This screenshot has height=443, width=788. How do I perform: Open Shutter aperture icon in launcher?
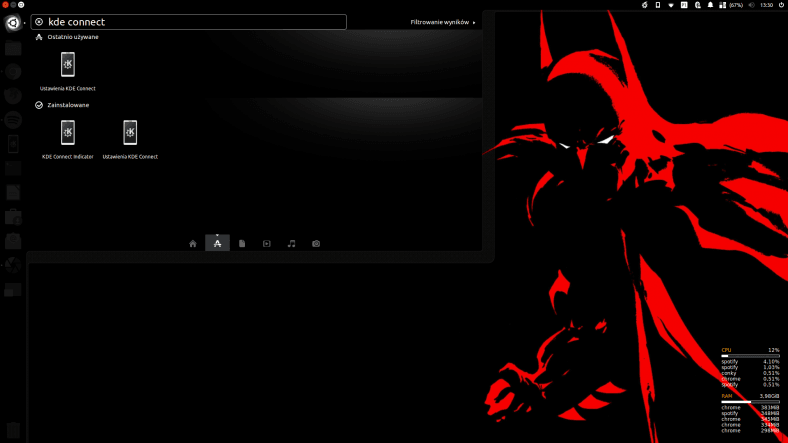tap(13, 265)
